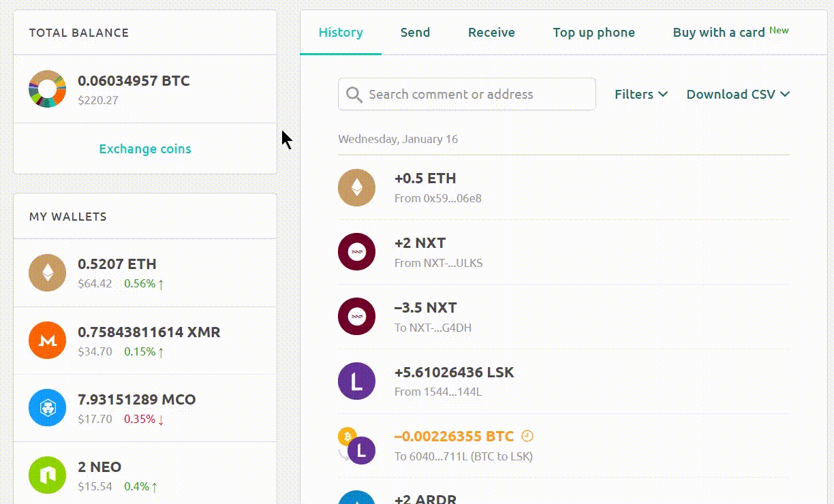The width and height of the screenshot is (834, 504).
Task: Click the ETH icon on the +0.5 ETH entry
Action: (x=356, y=187)
